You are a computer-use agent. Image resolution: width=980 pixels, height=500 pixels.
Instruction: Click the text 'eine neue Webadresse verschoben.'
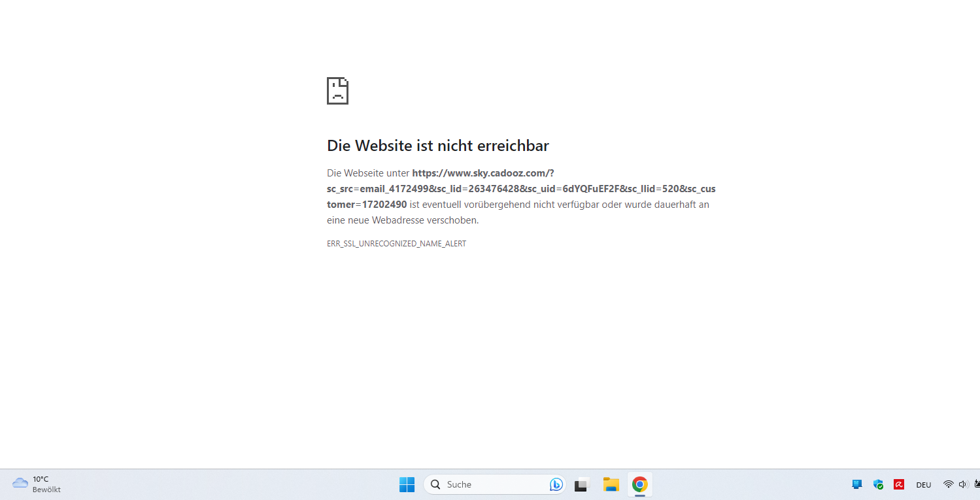[403, 220]
